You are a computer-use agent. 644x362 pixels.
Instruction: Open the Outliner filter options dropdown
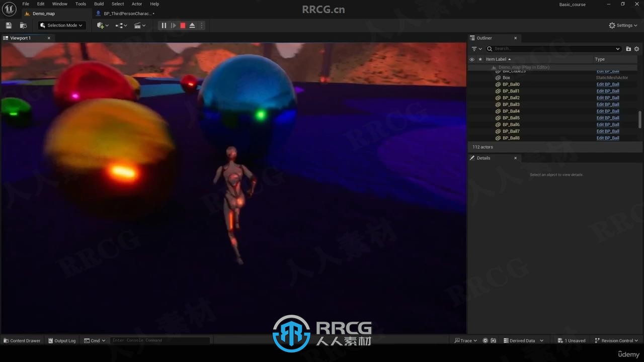click(476, 49)
